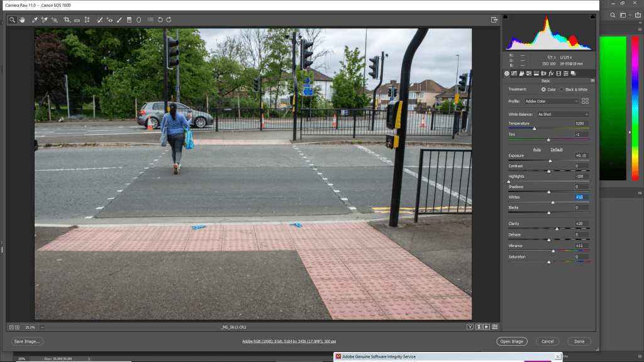Open the Profile Browser grid icon
Image resolution: width=644 pixels, height=362 pixels.
pos(585,101)
